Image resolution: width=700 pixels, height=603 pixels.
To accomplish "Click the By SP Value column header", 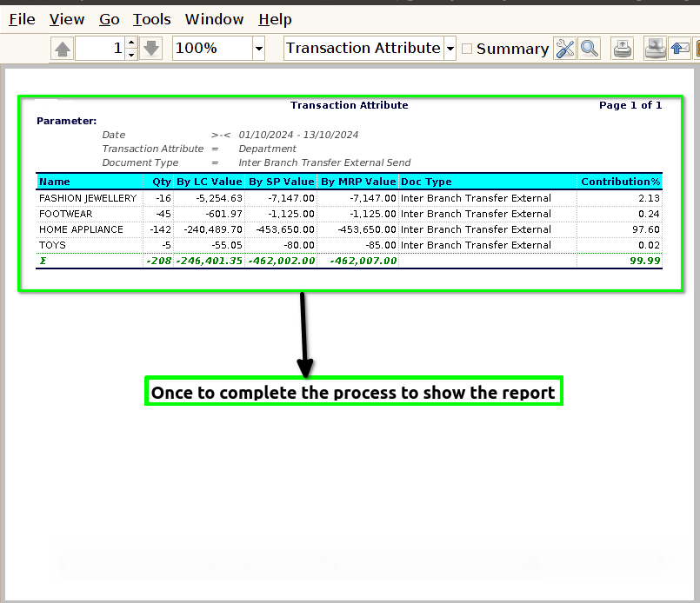I will 281,182.
